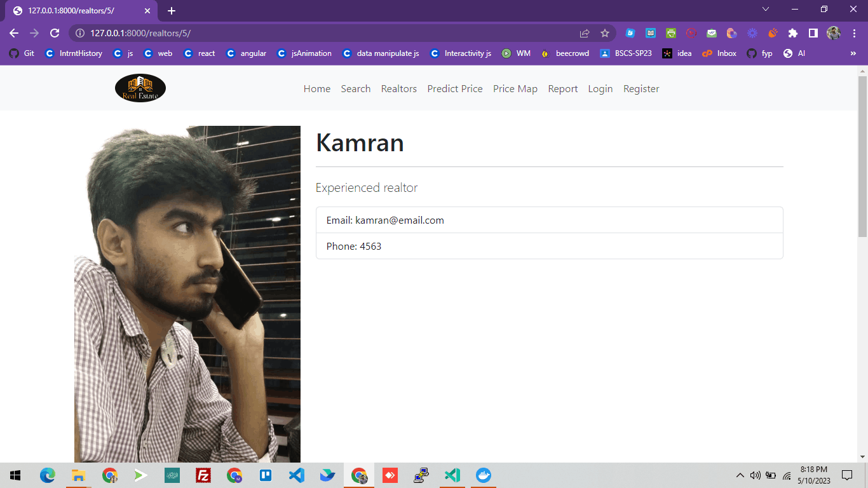Go to the Home nav link
Image resolution: width=868 pixels, height=488 pixels.
coord(317,89)
